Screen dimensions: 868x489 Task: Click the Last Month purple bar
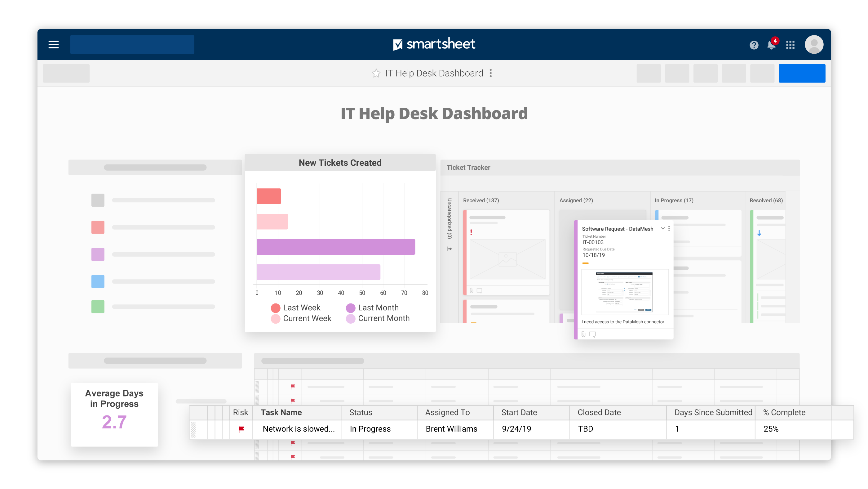tap(336, 247)
